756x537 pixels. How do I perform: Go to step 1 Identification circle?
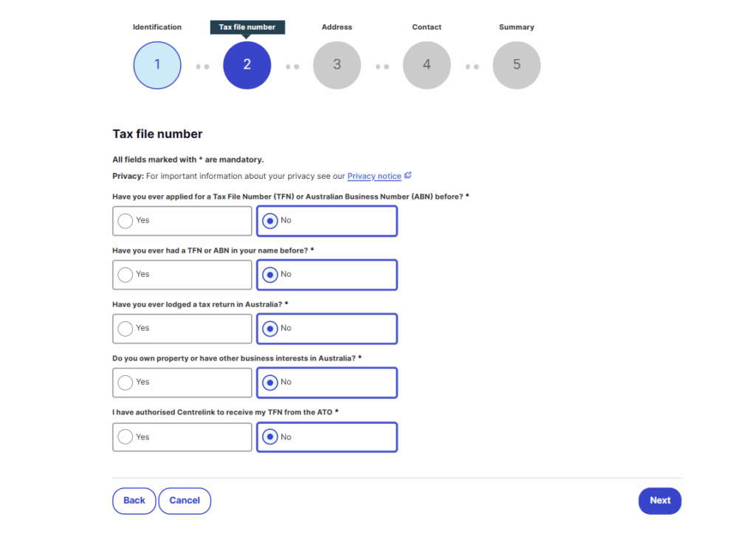click(157, 65)
